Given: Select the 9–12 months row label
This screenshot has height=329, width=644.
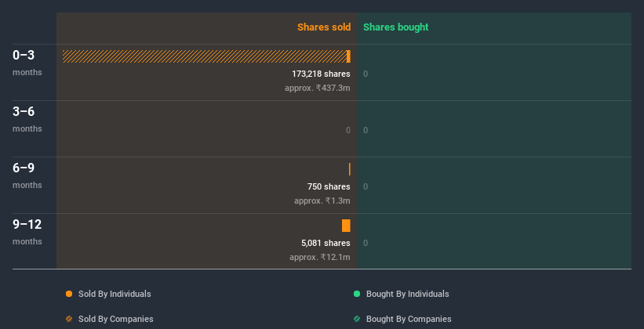Looking at the screenshot, I should 27,225.
